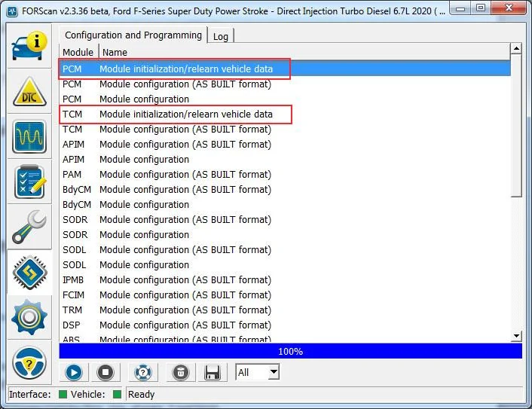Open the Vehicle information section
This screenshot has width=532, height=409.
point(29,46)
